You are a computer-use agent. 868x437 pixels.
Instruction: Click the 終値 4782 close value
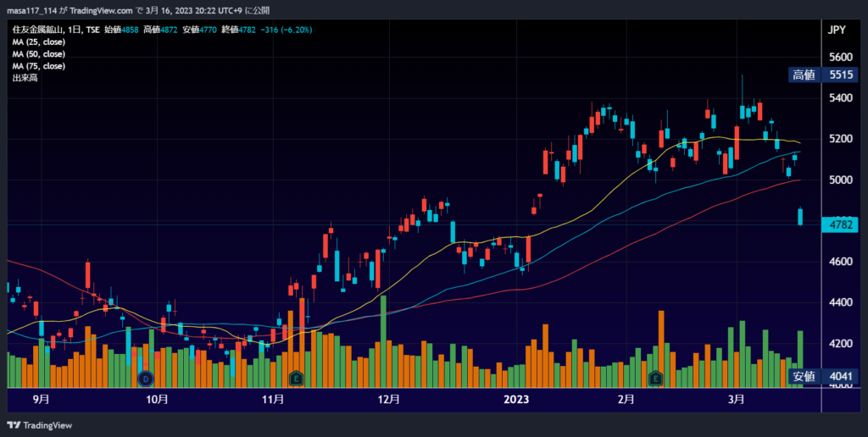point(238,30)
